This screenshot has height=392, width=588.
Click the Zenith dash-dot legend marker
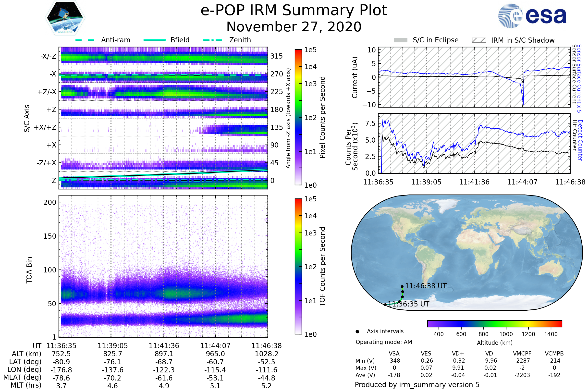(212, 40)
